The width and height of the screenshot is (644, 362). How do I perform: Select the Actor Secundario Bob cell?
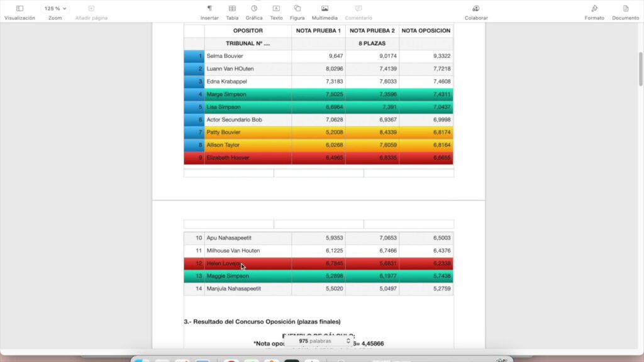[248, 120]
